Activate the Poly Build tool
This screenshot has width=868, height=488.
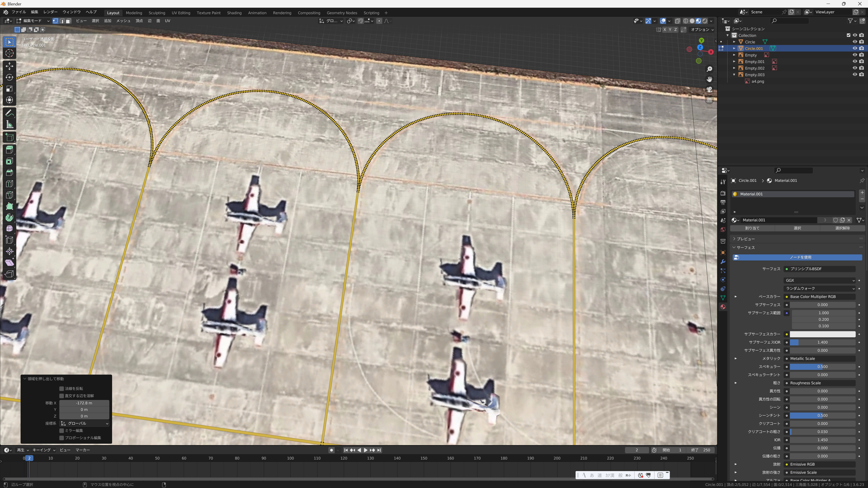(9, 206)
